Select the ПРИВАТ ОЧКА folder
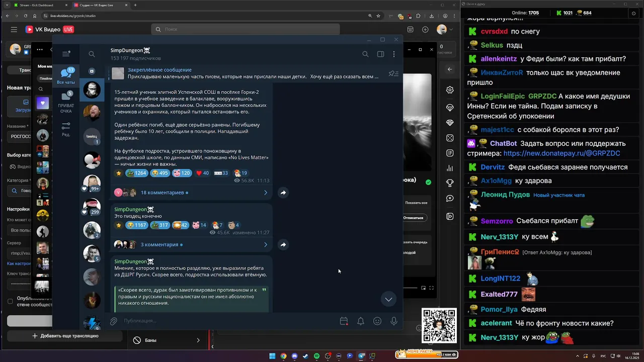This screenshot has height=362, width=644. tap(66, 102)
